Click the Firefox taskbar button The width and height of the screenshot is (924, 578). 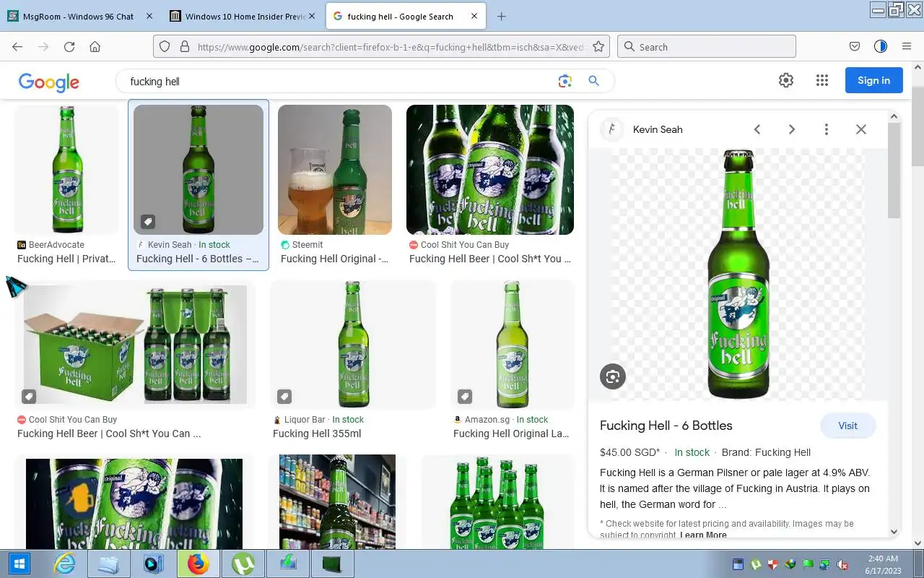tap(198, 564)
